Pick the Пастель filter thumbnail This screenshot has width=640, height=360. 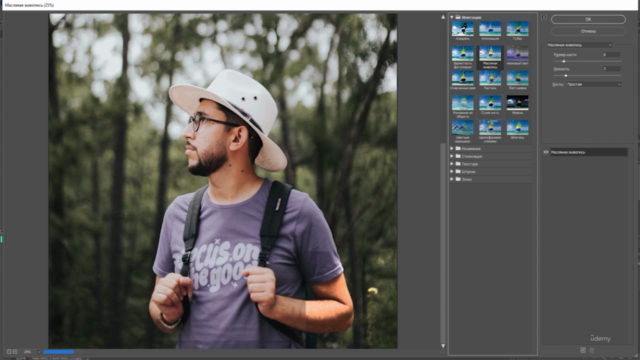point(490,78)
